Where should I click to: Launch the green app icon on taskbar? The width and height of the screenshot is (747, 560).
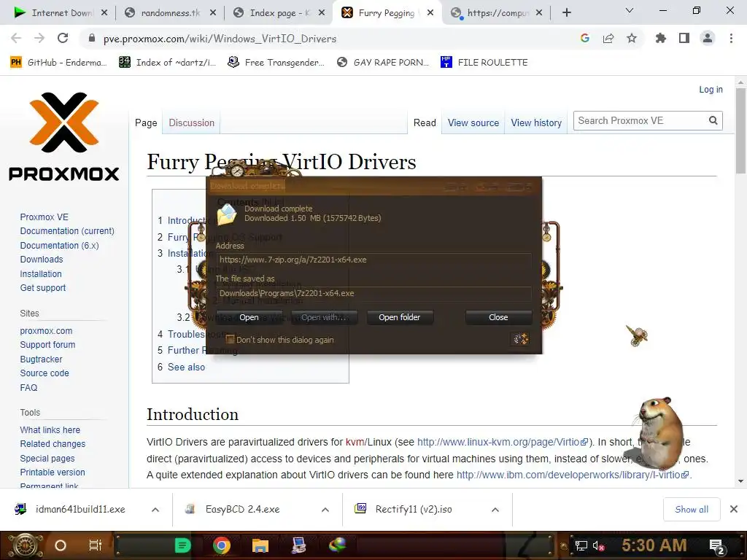click(x=182, y=545)
